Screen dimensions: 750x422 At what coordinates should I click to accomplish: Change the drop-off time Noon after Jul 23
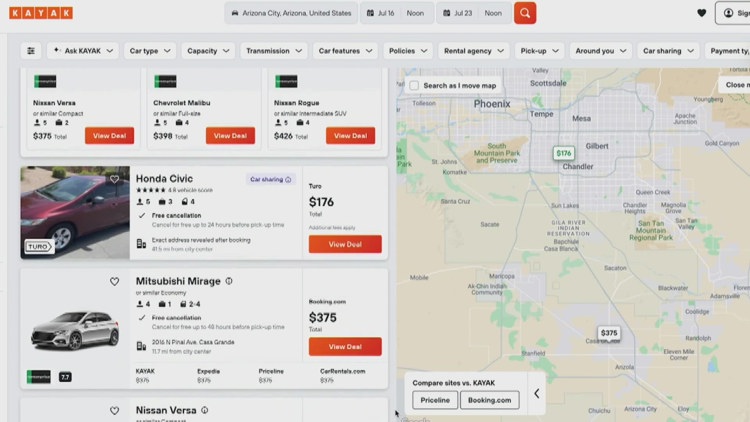[x=493, y=13]
